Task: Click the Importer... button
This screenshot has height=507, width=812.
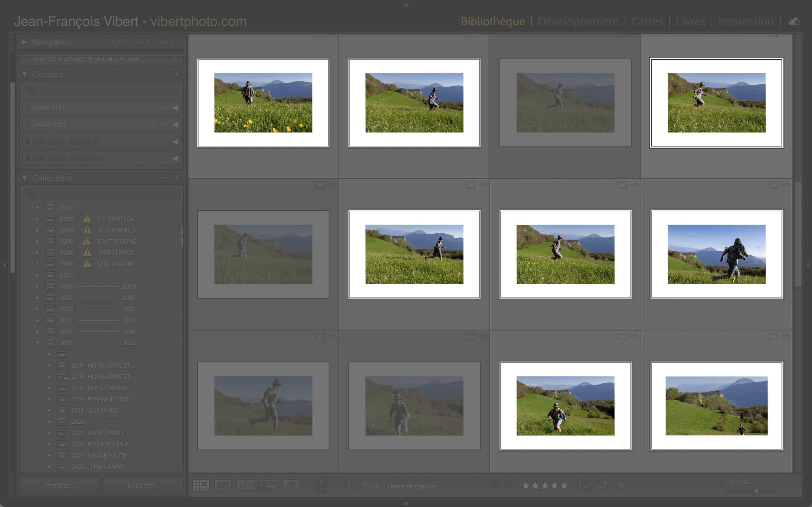Action: [59, 485]
